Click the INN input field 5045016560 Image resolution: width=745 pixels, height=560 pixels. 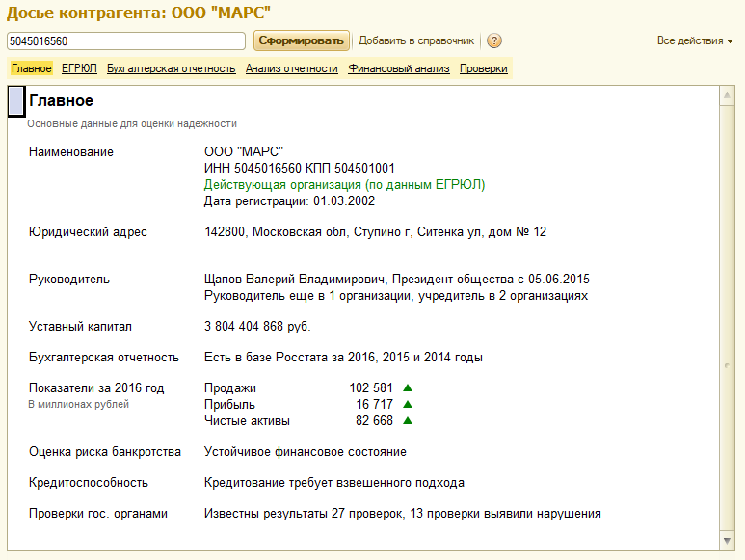126,40
